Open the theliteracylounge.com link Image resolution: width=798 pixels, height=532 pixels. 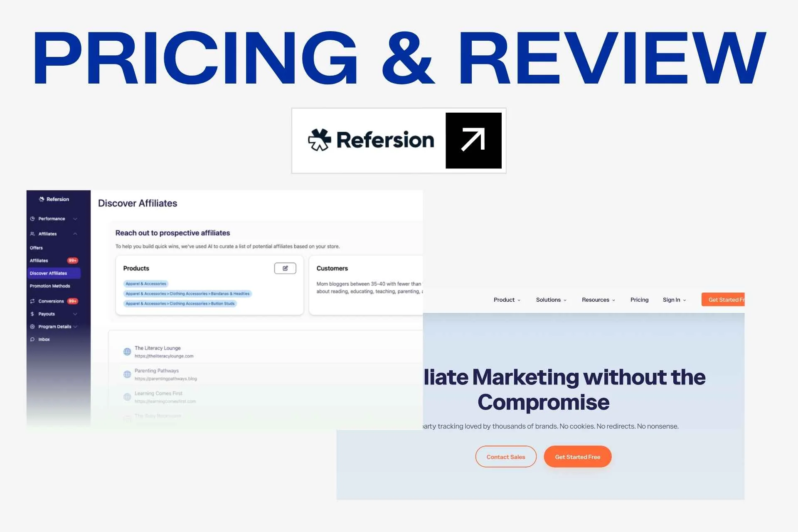164,356
